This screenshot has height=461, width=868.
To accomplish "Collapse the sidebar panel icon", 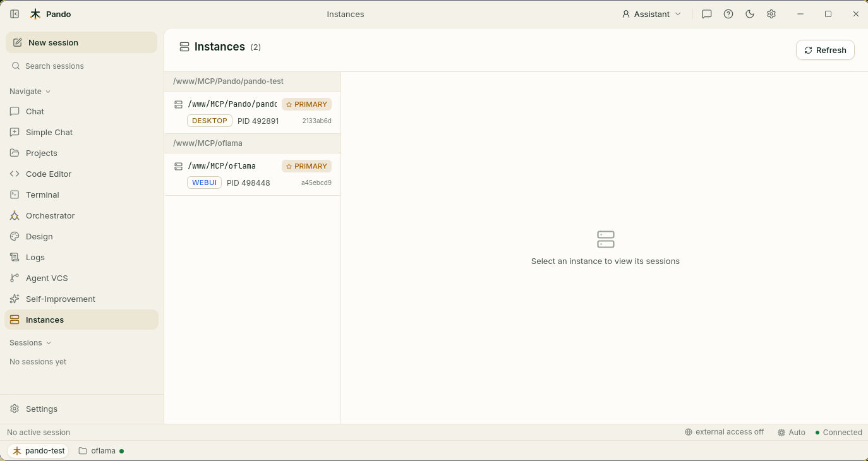I will click(15, 14).
